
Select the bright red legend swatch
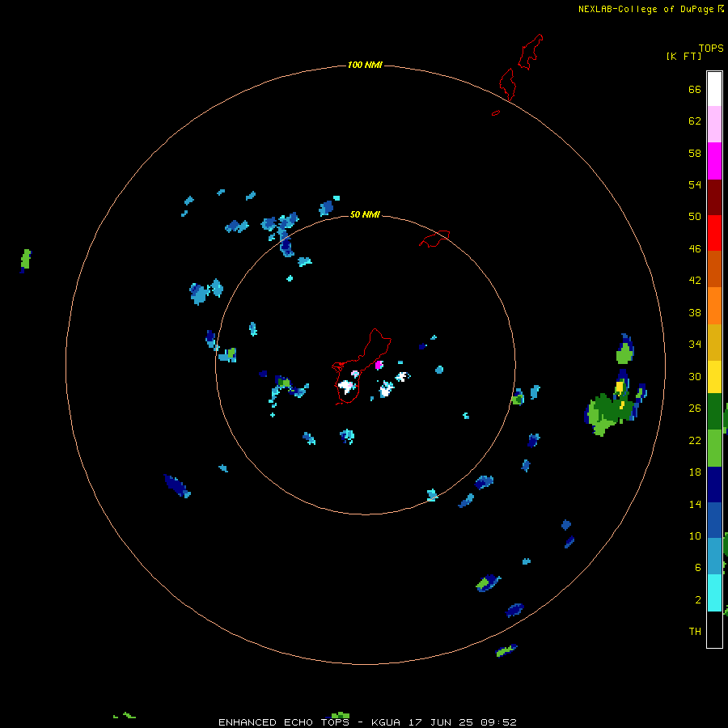pyautogui.click(x=714, y=233)
